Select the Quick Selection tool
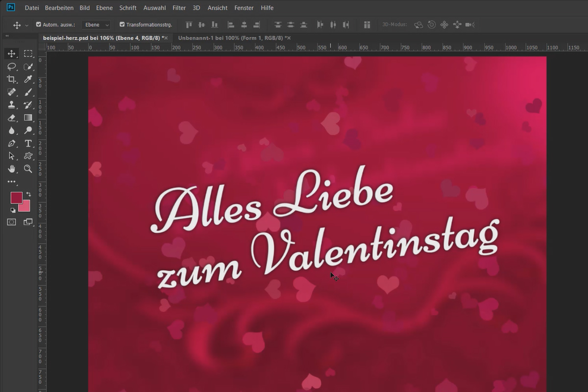The height and width of the screenshot is (392, 588). point(28,66)
